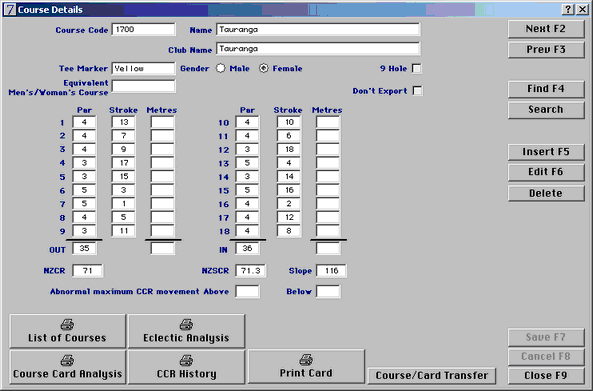Viewport: 593px width, 391px height.
Task: Click the OUT metres total field
Action: pos(163,248)
